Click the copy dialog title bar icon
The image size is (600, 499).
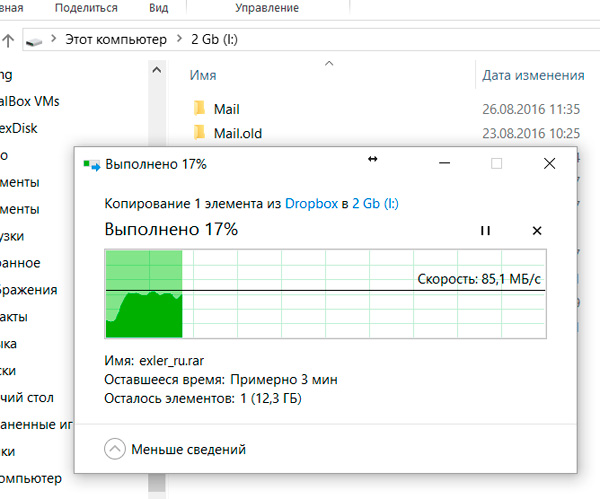92,164
